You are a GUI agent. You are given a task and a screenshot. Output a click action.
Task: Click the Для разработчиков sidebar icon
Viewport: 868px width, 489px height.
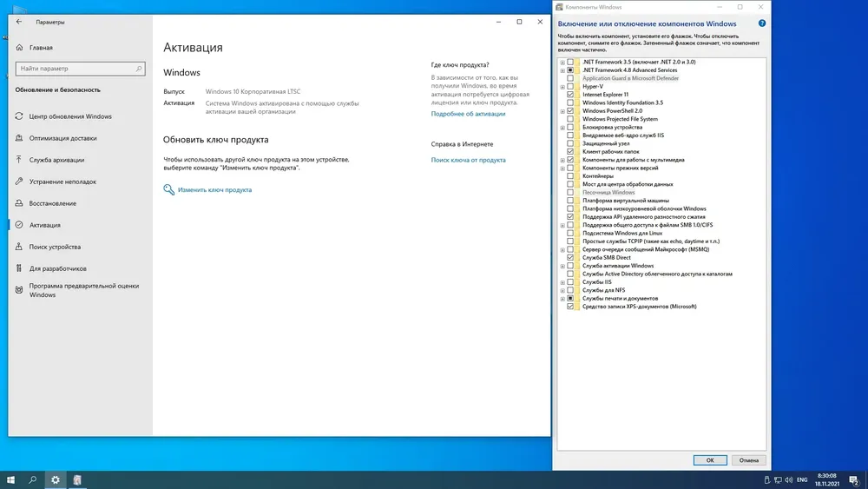pyautogui.click(x=19, y=268)
